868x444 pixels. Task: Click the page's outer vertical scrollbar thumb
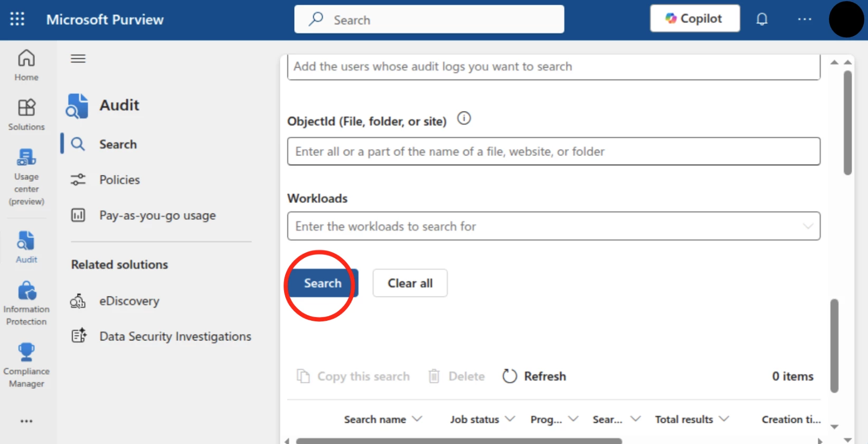848,123
